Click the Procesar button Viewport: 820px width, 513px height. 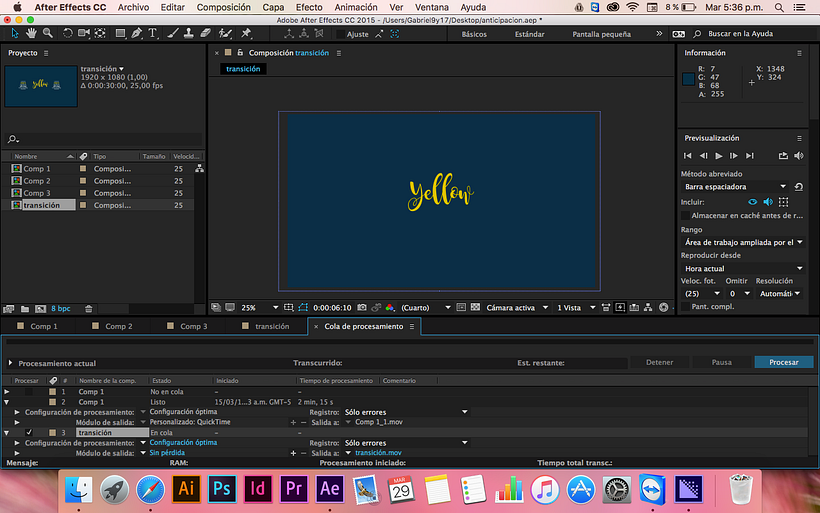[x=783, y=362]
